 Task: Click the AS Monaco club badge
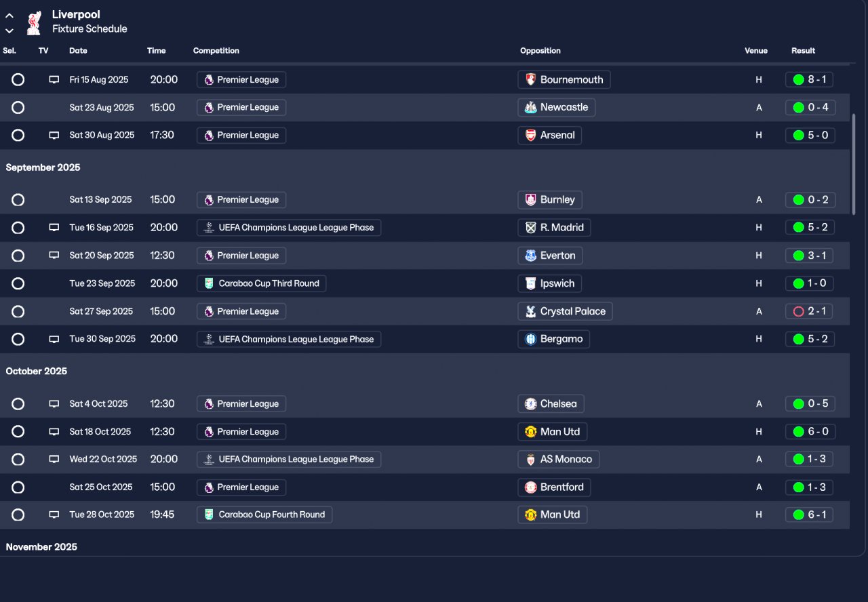tap(531, 460)
